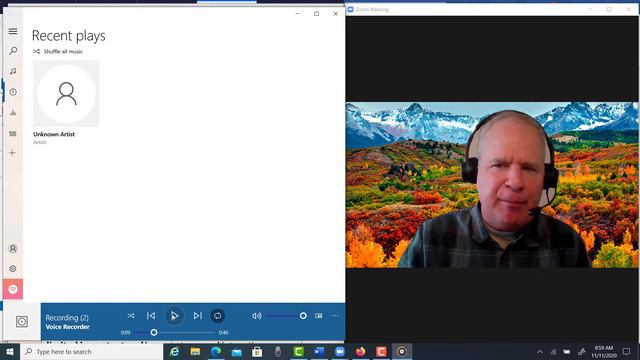Skip to next track

point(198,316)
